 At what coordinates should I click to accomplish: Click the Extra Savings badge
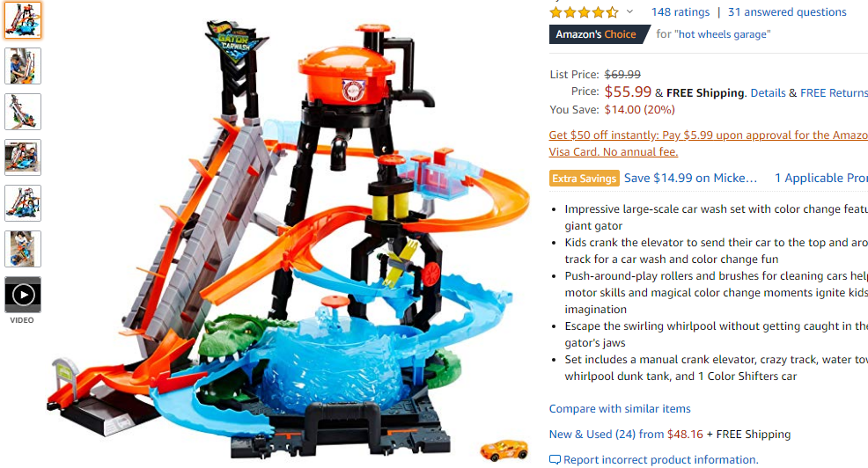tap(584, 178)
